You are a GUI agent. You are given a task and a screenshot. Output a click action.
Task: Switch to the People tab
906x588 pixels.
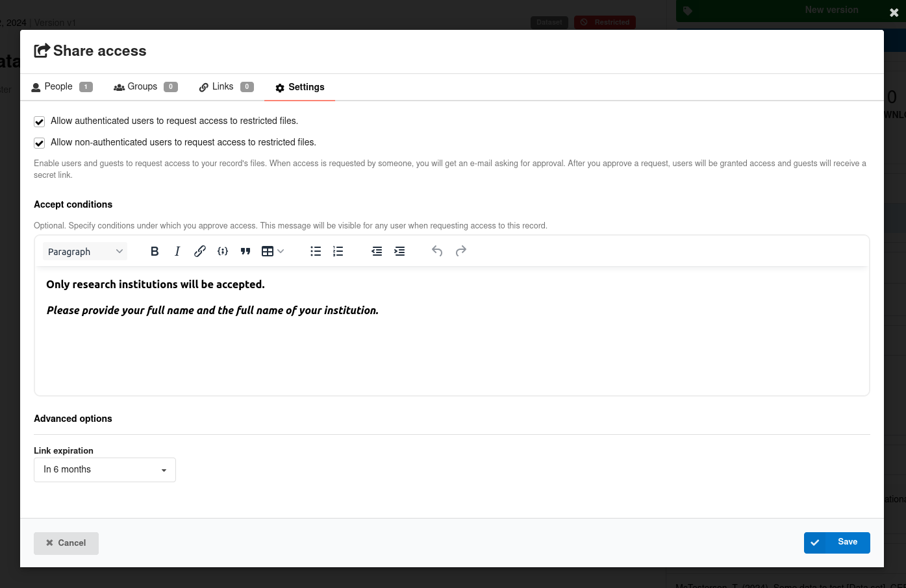coord(62,87)
